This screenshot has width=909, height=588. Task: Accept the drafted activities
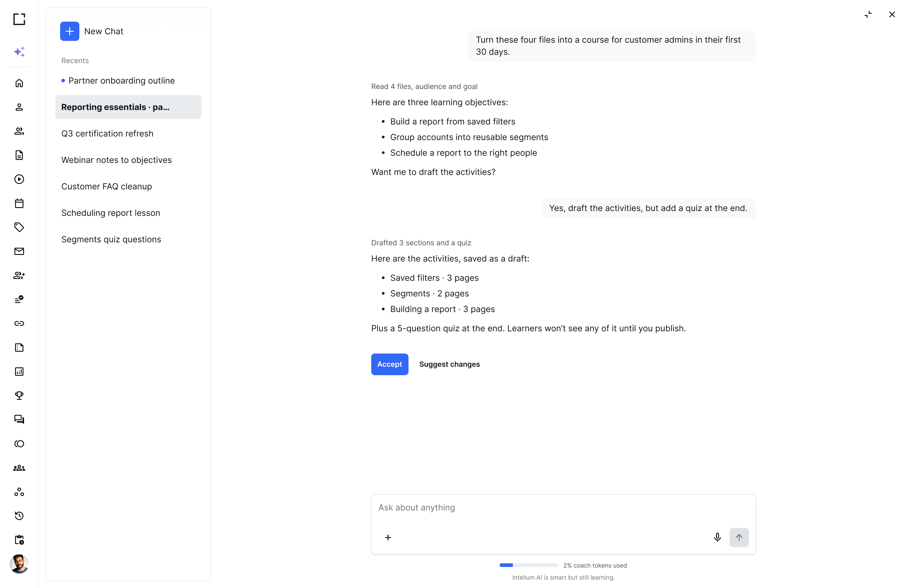[389, 364]
